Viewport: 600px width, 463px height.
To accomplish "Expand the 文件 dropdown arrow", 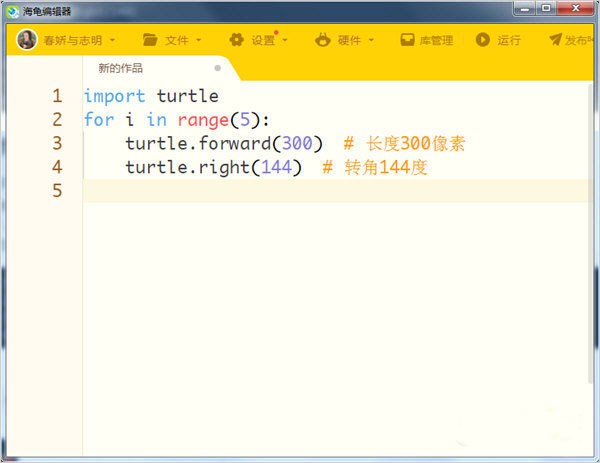I will pyautogui.click(x=198, y=41).
